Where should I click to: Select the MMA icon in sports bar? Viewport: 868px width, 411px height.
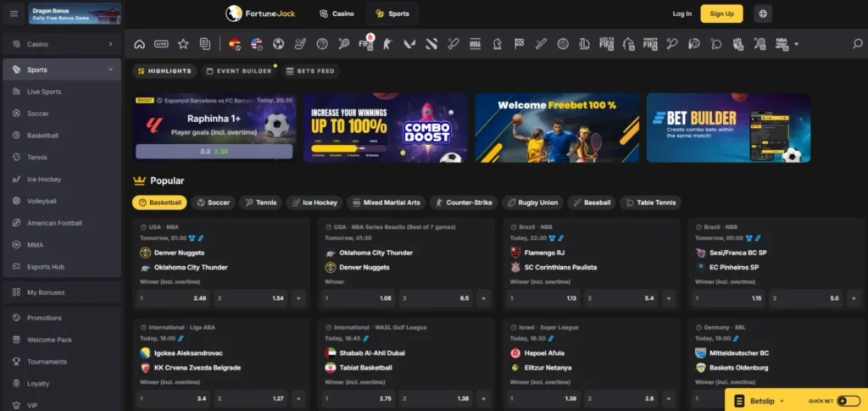(x=475, y=44)
